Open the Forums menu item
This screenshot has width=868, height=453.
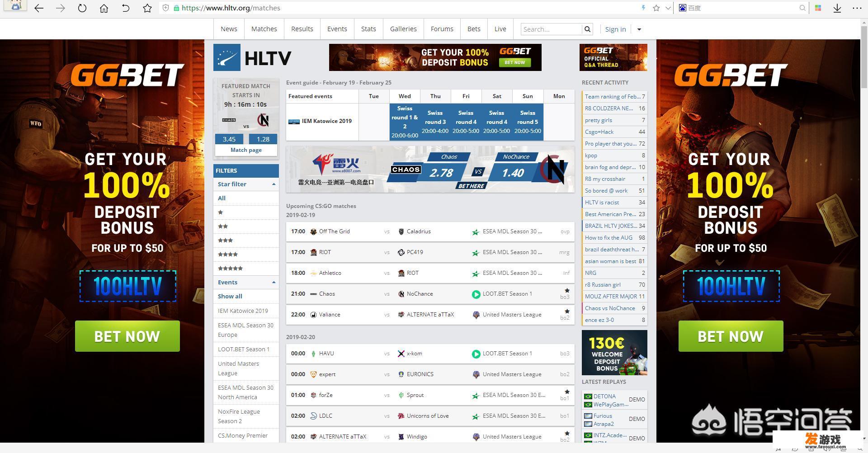click(442, 29)
